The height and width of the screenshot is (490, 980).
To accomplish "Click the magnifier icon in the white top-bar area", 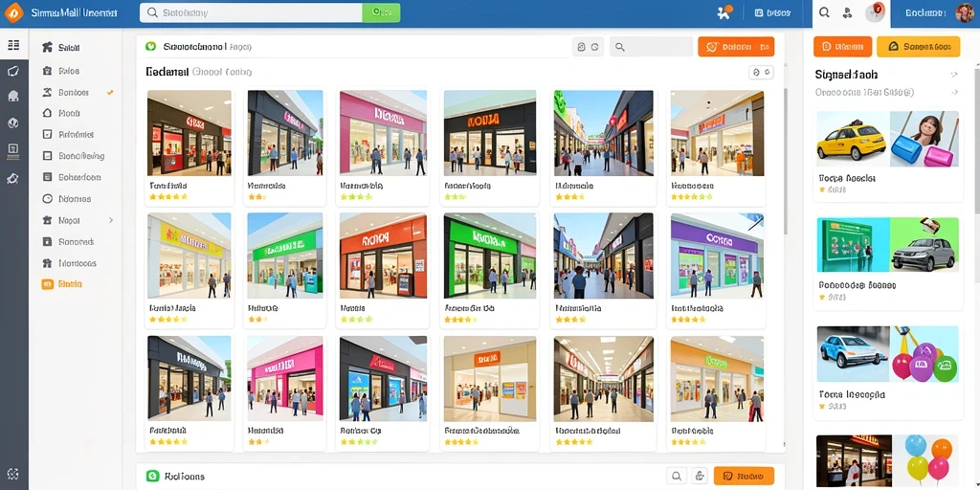I will pyautogui.click(x=824, y=12).
